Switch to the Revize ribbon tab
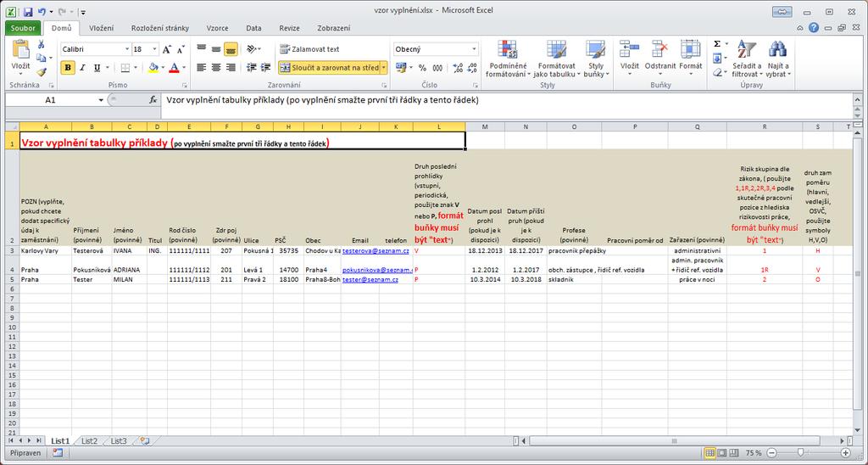 (290, 28)
